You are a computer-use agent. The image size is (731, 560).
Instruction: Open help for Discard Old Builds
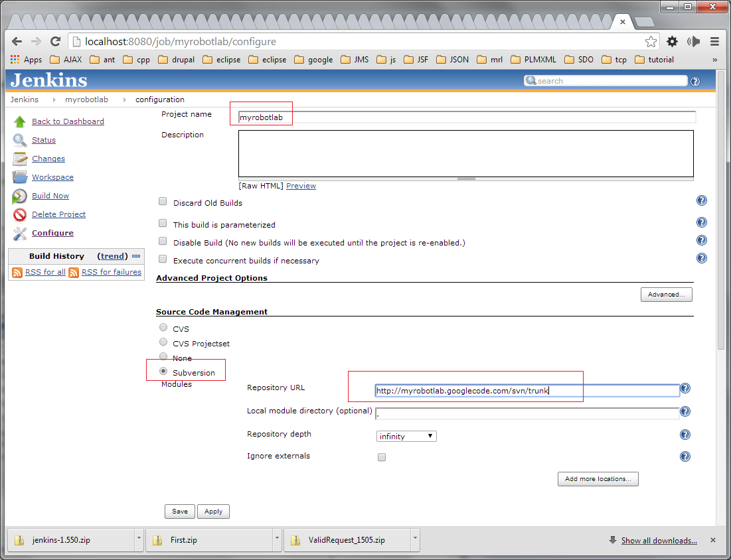tap(701, 201)
